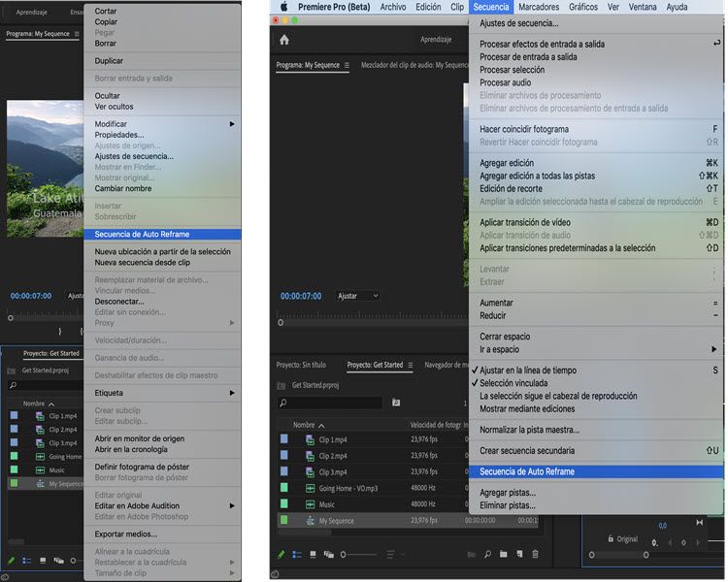This screenshot has height=582, width=728.
Task: Click the fit-width icon in the right window's timeline panel
Action: tap(700, 523)
